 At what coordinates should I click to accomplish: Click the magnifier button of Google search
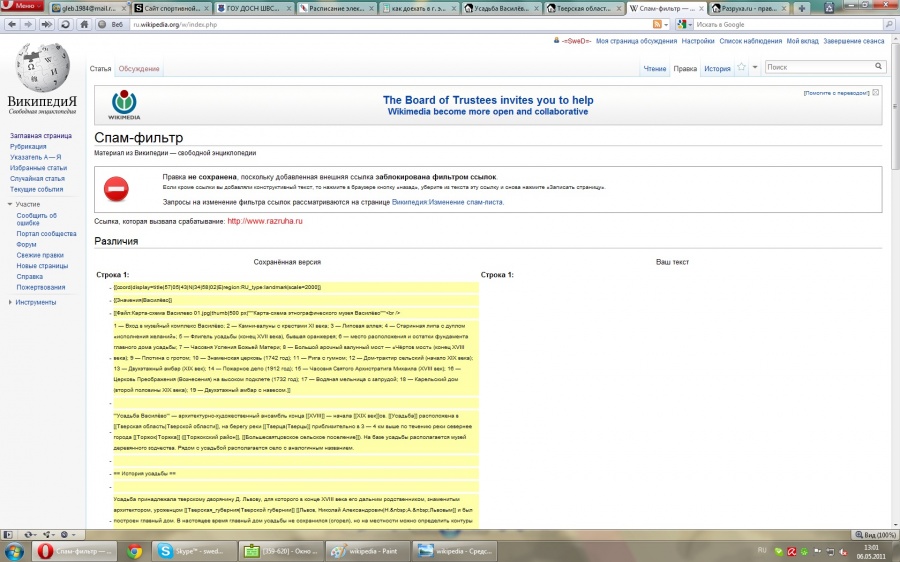click(x=890, y=25)
